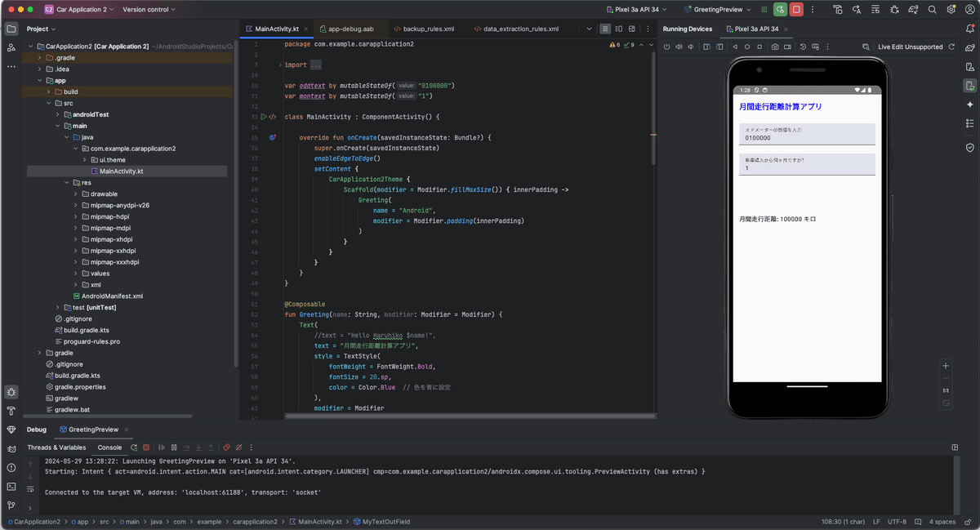Open the Notifications bell
980x530 pixels.
tap(969, 29)
